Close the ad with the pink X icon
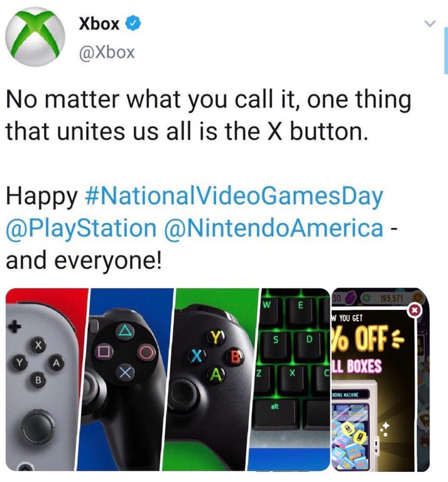448x482 pixels. [415, 310]
